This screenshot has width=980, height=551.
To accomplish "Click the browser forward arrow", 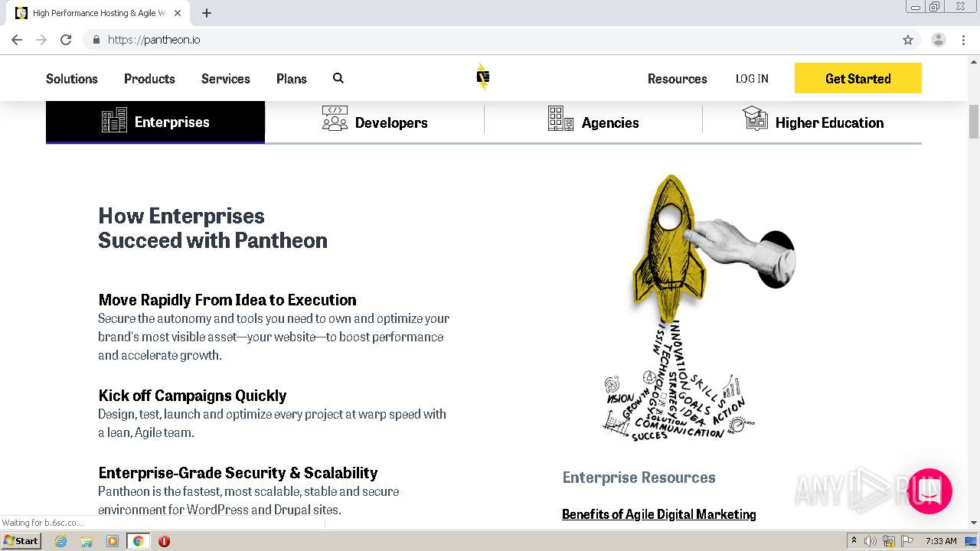I will point(41,40).
